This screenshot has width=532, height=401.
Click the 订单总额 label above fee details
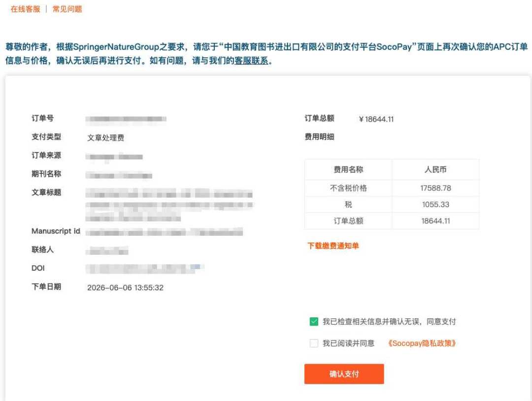click(319, 118)
